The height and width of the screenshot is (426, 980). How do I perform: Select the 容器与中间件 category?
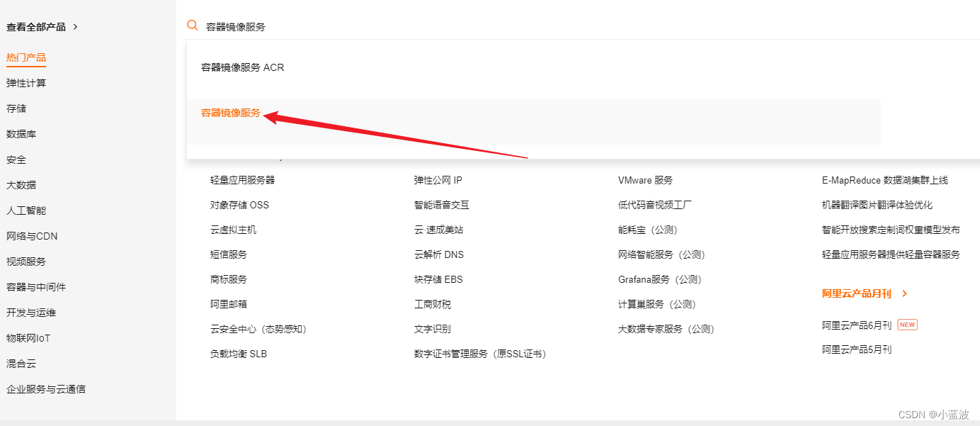click(36, 287)
